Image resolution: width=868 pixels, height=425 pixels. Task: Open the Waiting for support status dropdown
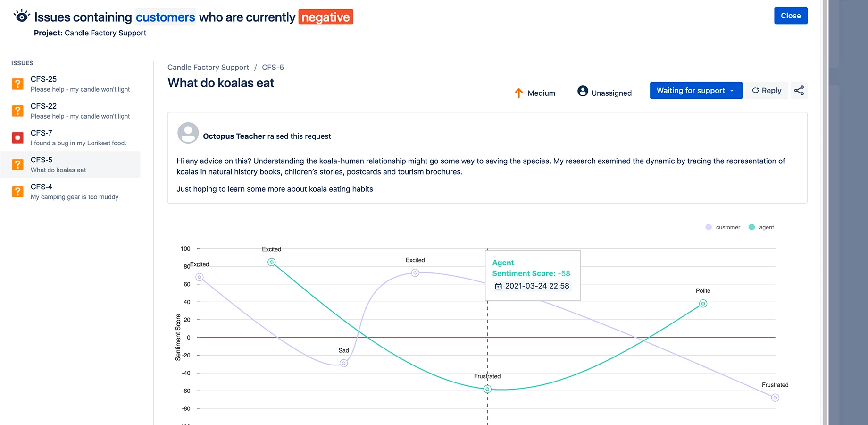[695, 91]
